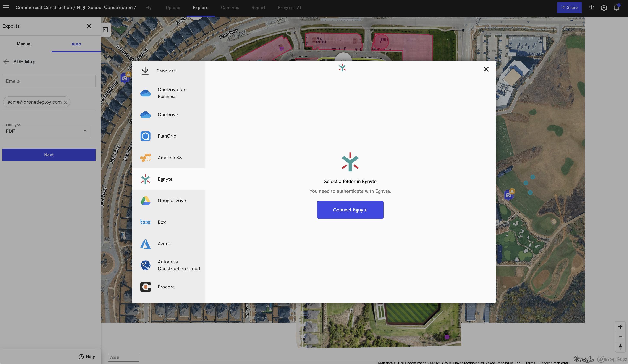The width and height of the screenshot is (628, 364).
Task: Zoom in on the map
Action: tap(620, 327)
